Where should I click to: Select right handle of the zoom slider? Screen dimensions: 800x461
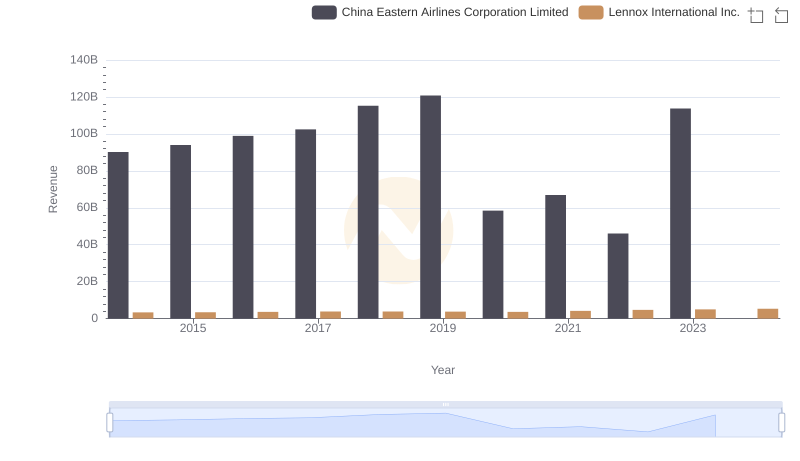(x=782, y=423)
